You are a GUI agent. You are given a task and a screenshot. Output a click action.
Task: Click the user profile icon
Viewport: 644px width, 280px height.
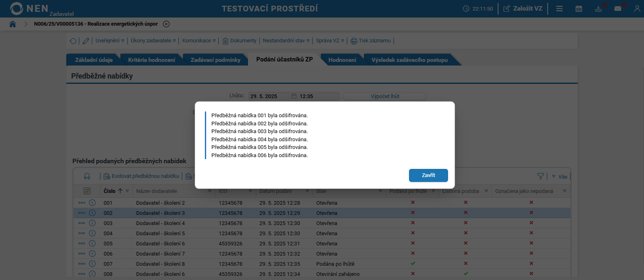[x=637, y=9]
